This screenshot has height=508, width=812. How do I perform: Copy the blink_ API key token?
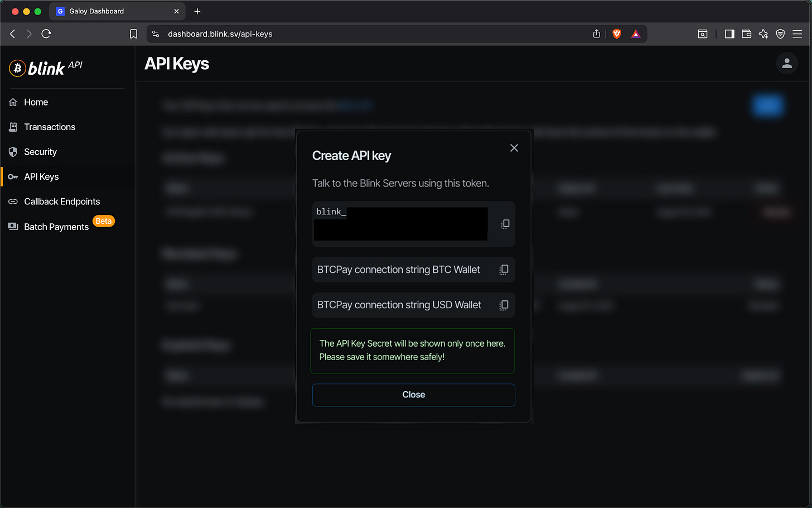[x=505, y=224]
